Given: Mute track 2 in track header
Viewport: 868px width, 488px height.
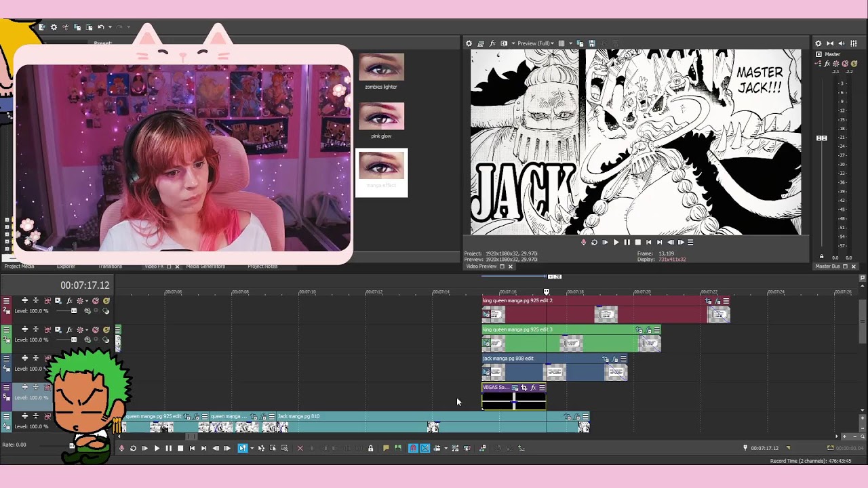Looking at the screenshot, I should point(96,301).
